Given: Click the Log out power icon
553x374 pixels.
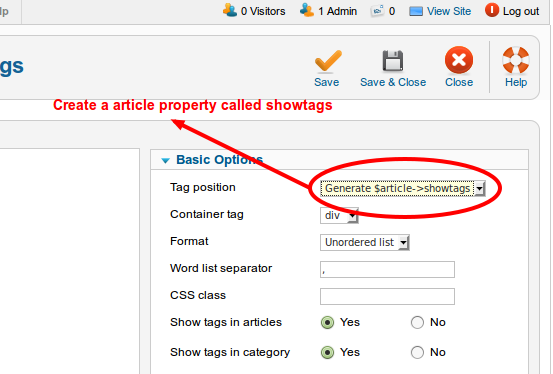Looking at the screenshot, I should tap(492, 10).
